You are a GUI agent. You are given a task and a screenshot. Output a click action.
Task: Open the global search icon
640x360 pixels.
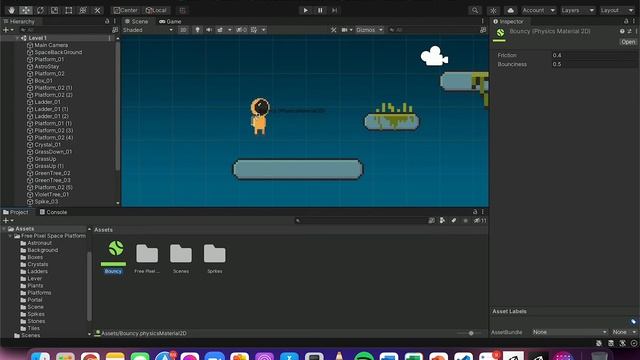pyautogui.click(x=475, y=10)
